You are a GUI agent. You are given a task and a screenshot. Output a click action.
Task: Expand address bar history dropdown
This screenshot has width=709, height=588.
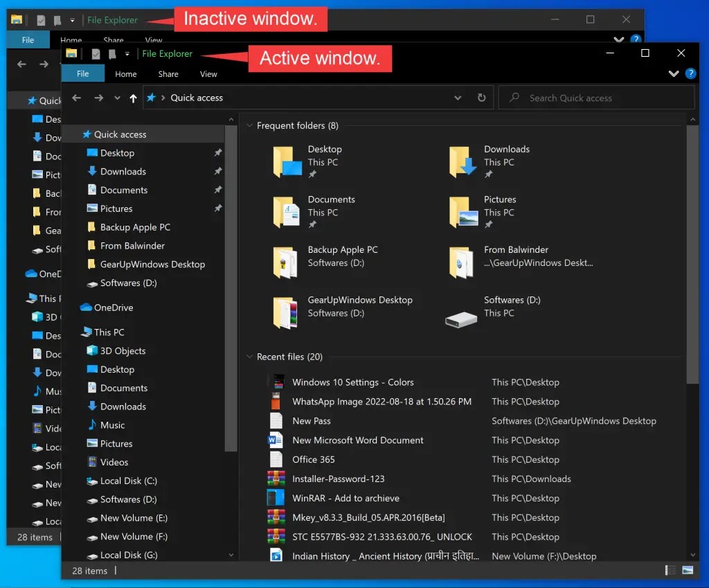point(458,98)
